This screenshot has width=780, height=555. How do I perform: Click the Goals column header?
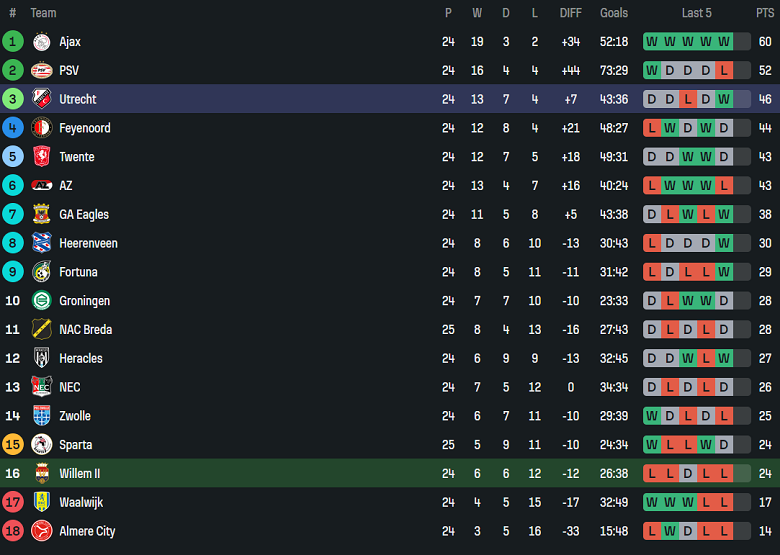coord(614,13)
